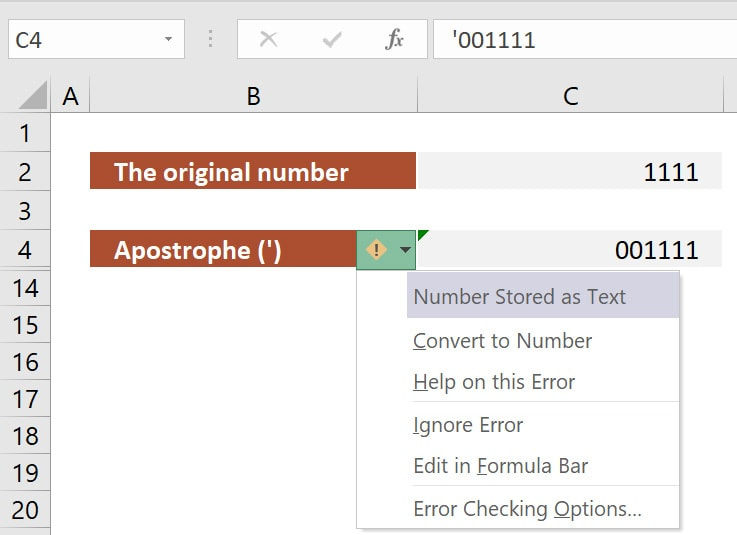The height and width of the screenshot is (535, 737).
Task: Click the Enter checkmark formula bar icon
Action: point(332,39)
